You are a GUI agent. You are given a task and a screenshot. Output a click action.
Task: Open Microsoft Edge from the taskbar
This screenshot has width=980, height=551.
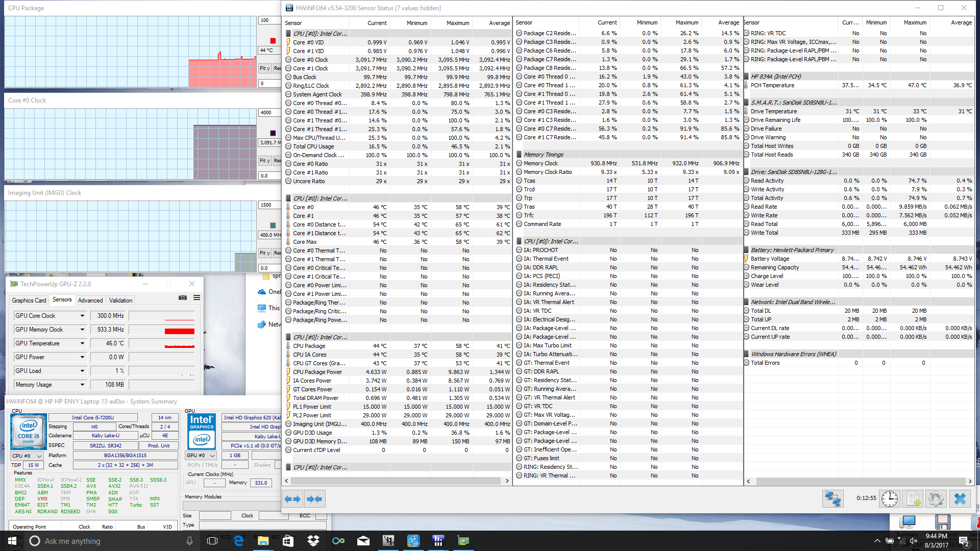click(x=238, y=541)
